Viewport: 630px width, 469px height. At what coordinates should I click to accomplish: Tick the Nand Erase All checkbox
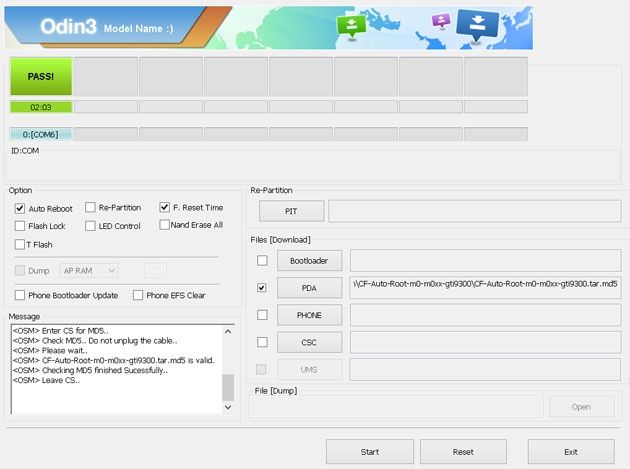(x=164, y=225)
